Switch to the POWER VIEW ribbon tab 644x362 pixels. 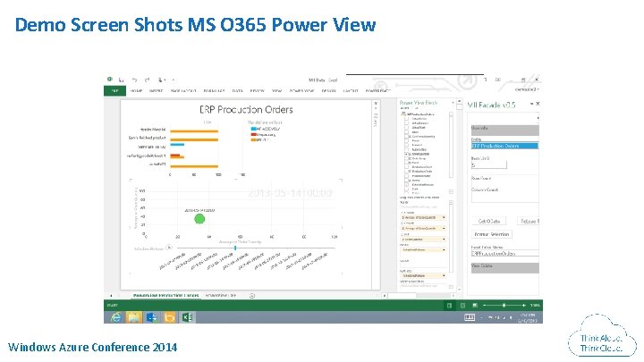point(302,90)
